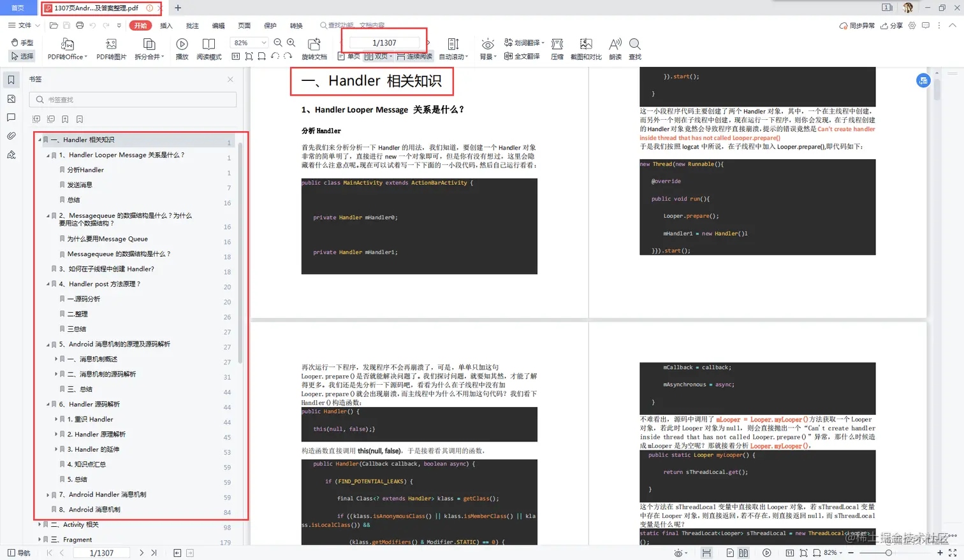Expand '7、Android Handler 消息机制' bookmark
Viewport: 964px width, 560px height.
(x=48, y=494)
